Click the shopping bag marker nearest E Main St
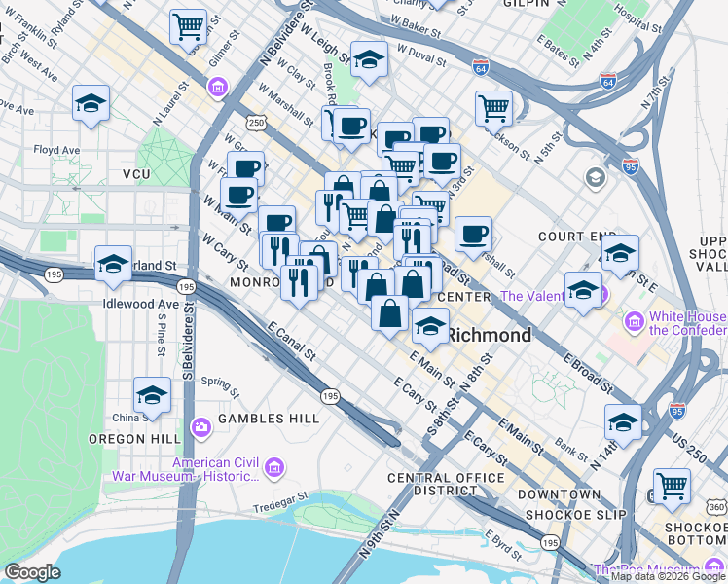Screen dimensions: 728x584 click(390, 313)
